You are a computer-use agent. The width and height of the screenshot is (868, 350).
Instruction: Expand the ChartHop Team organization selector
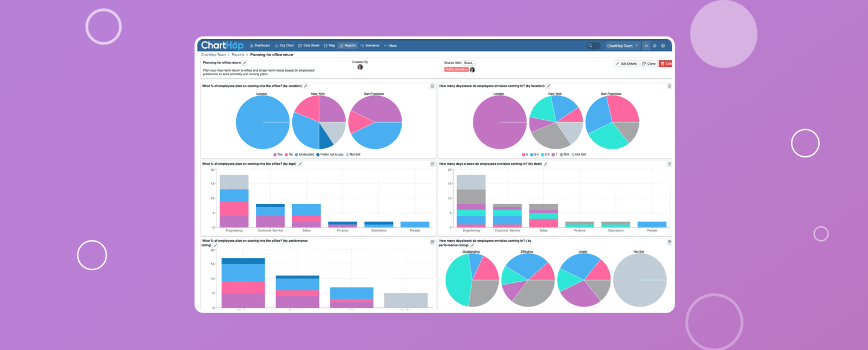623,46
